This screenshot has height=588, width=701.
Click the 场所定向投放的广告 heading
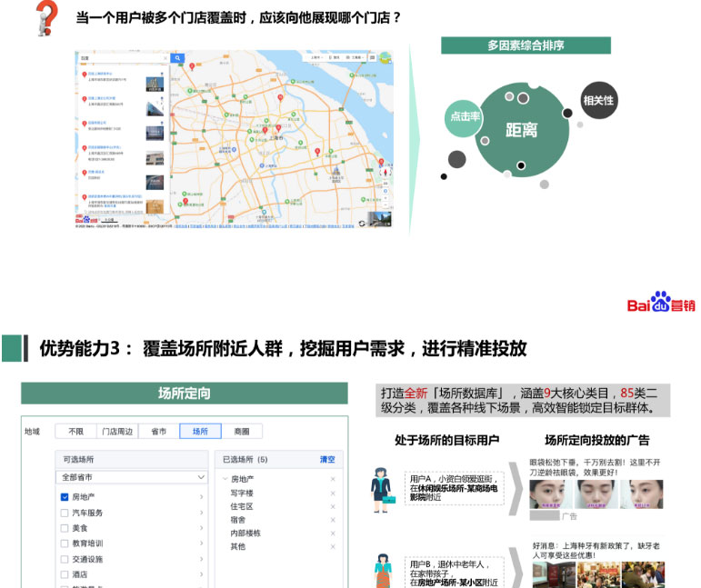pos(596,441)
